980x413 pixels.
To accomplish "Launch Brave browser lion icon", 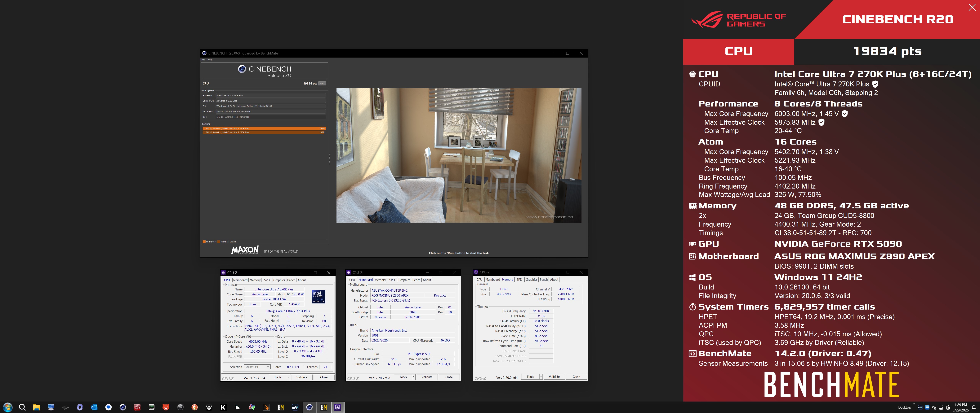I will click(x=209, y=407).
